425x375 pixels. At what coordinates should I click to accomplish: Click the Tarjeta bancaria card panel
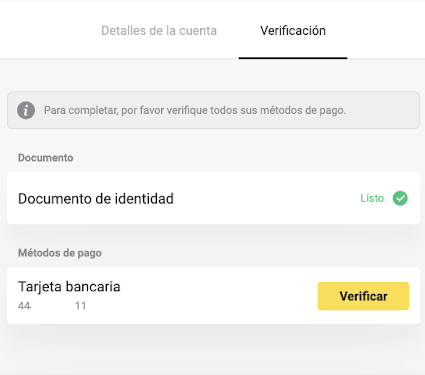coord(213,295)
